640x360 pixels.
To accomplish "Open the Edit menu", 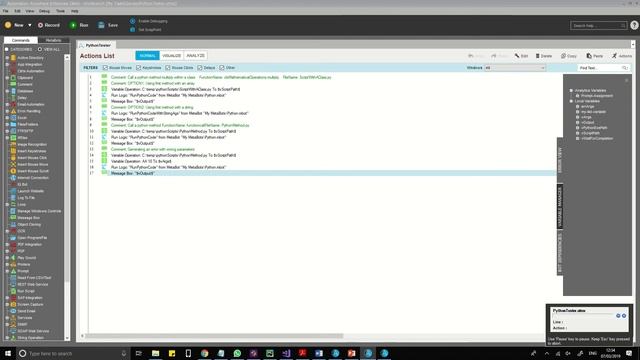I will pos(17,11).
